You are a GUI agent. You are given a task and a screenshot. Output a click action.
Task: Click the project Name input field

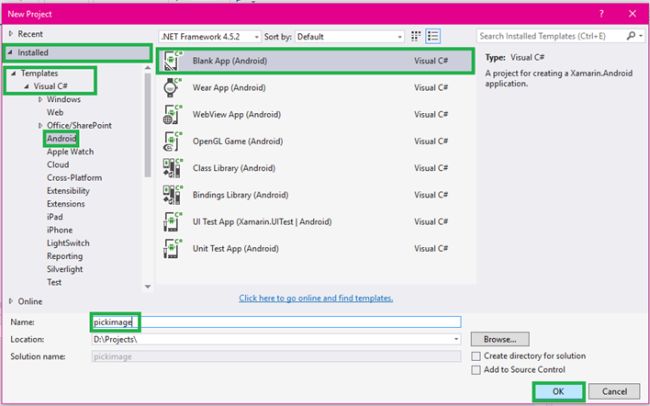[x=276, y=322]
